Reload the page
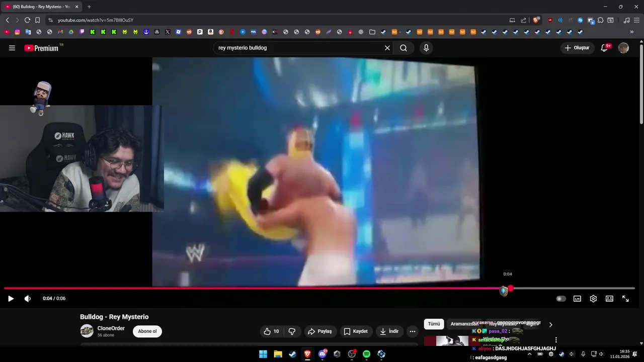This screenshot has width=644, height=362. (27, 20)
